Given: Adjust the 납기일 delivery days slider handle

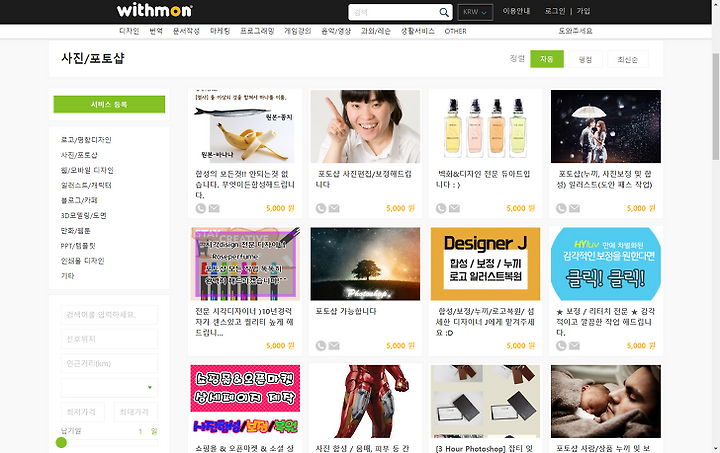Looking at the screenshot, I should click(61, 442).
